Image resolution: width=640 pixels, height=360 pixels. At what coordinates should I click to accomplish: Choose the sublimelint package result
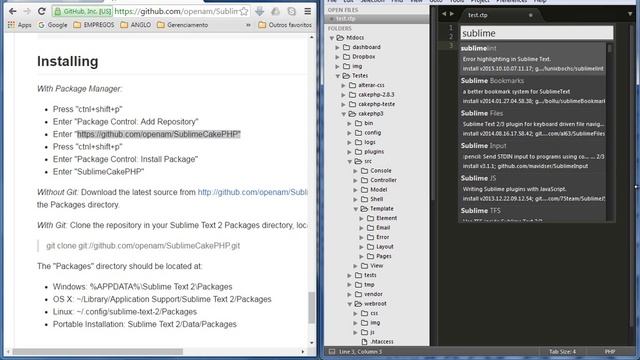pyautogui.click(x=533, y=58)
